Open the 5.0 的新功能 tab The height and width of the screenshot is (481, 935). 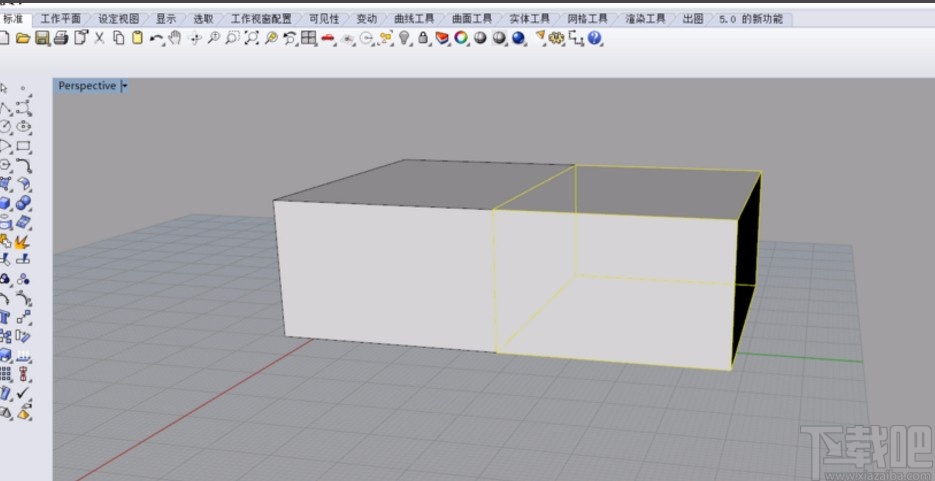(751, 19)
